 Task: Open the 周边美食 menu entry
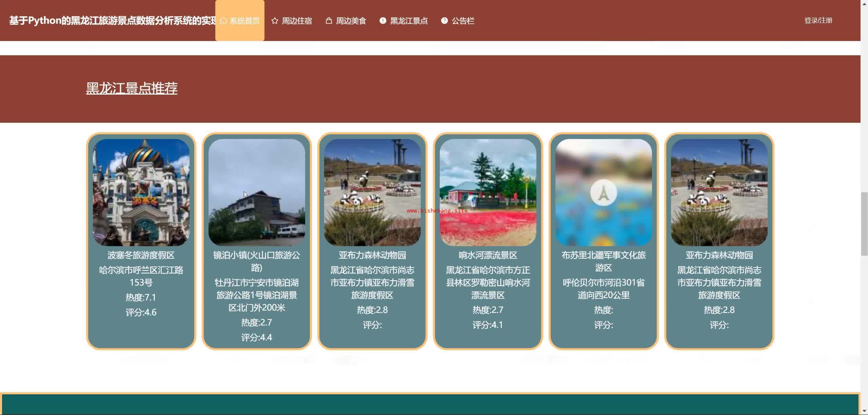click(351, 21)
